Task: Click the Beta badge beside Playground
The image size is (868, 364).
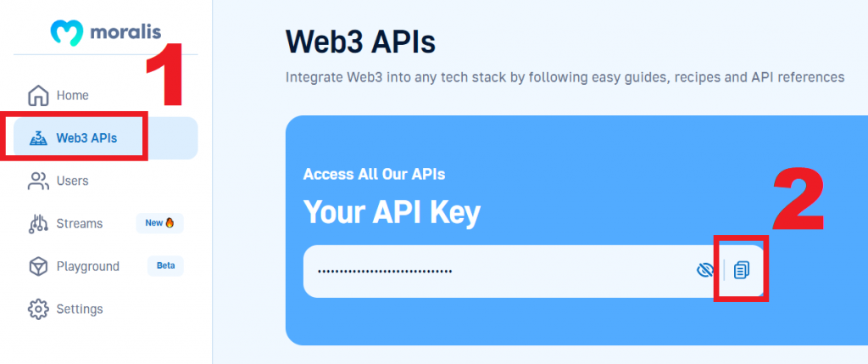Action: pos(165,266)
